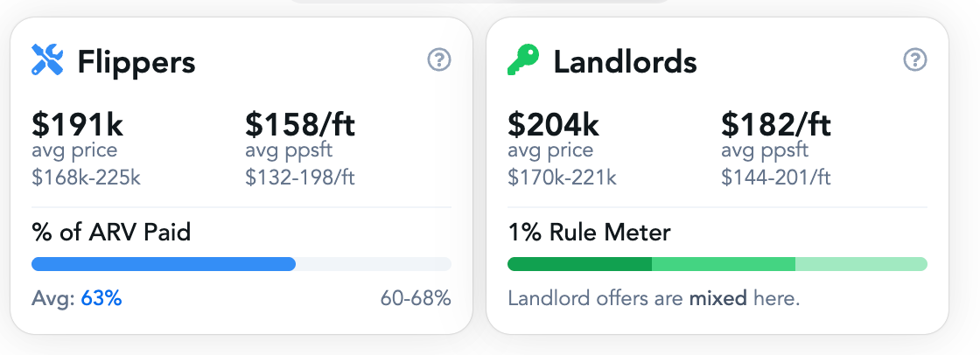
Task: Open the Landlords help question mark
Action: pyautogui.click(x=915, y=60)
